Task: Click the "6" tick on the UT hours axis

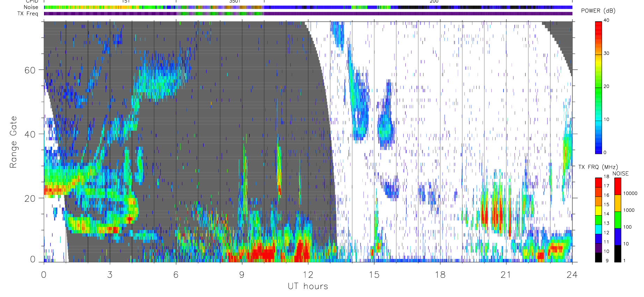Action: (x=176, y=275)
